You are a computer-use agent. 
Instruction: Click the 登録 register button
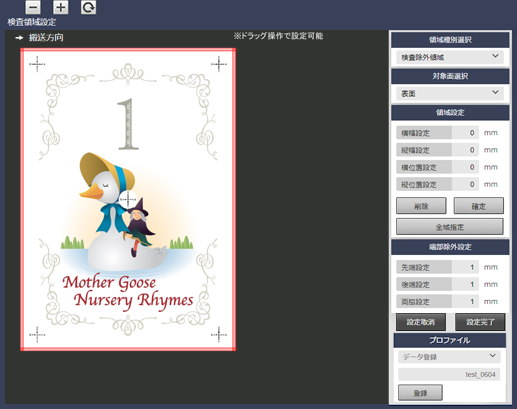pos(420,393)
